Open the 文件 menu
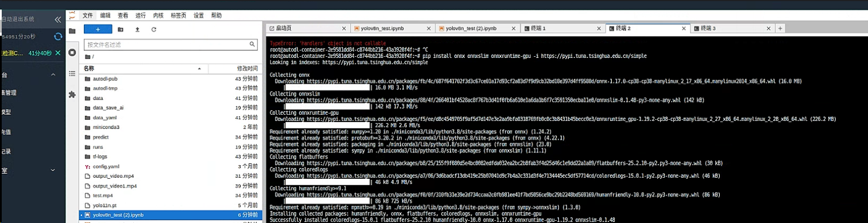 pyautogui.click(x=87, y=15)
